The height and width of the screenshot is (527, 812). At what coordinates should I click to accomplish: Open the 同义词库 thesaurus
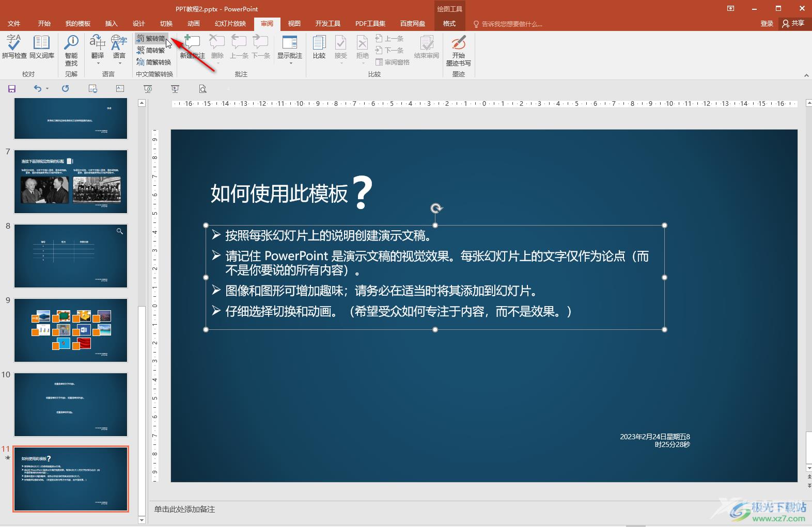[x=42, y=46]
